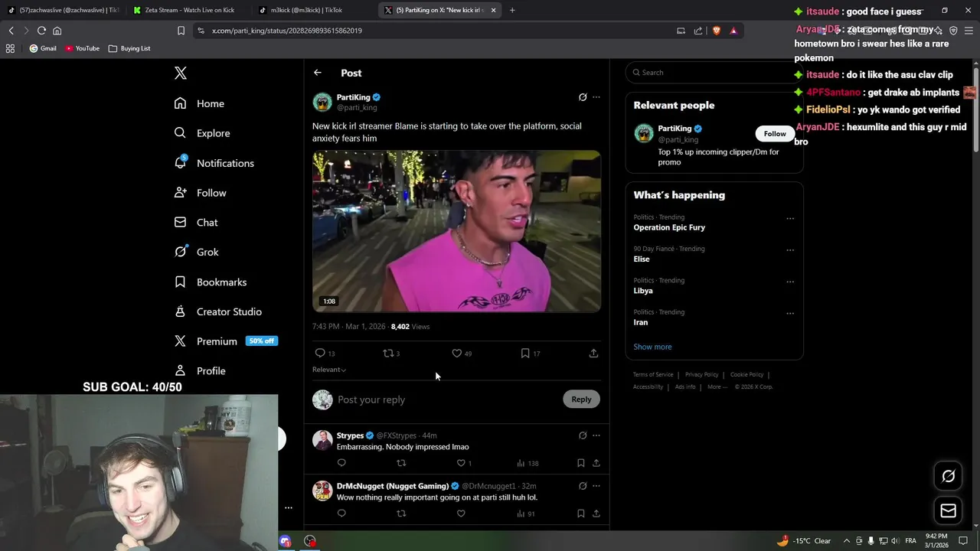Viewport: 980px width, 551px height.
Task: Expand the Relevant replies sort dropdown
Action: (x=329, y=370)
